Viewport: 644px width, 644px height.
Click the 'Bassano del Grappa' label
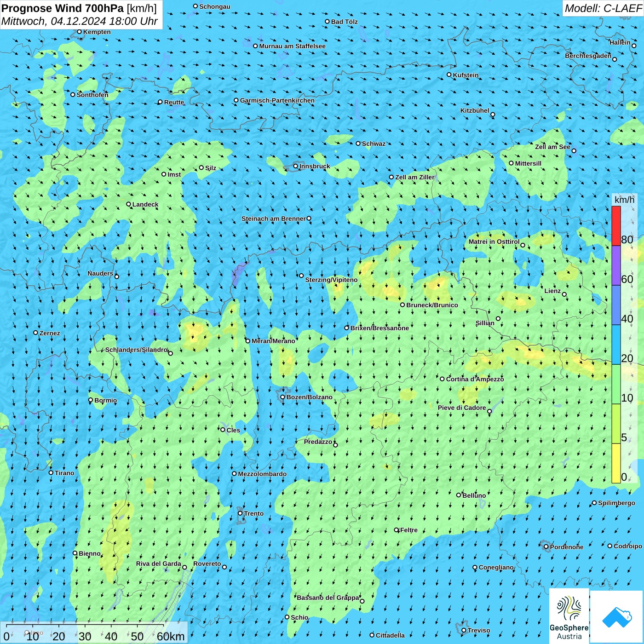point(328,598)
